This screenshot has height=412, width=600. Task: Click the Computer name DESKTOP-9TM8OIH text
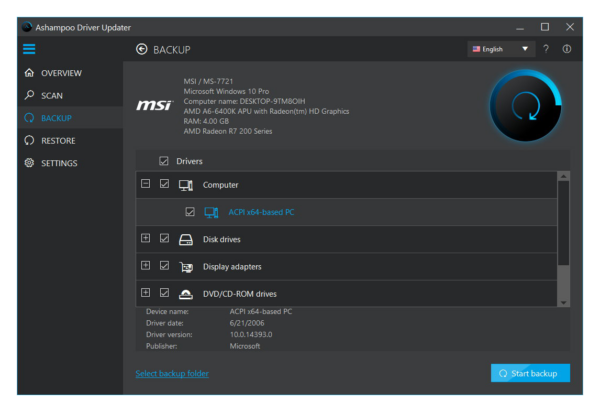245,101
